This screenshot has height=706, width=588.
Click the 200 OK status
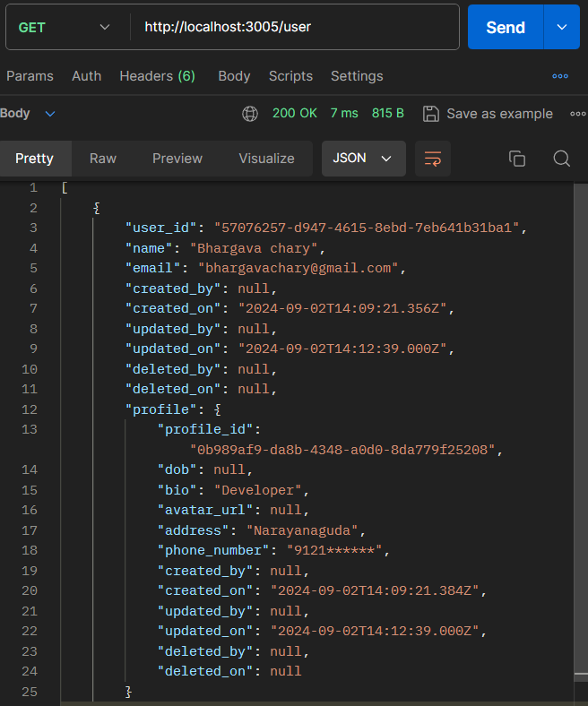click(295, 113)
